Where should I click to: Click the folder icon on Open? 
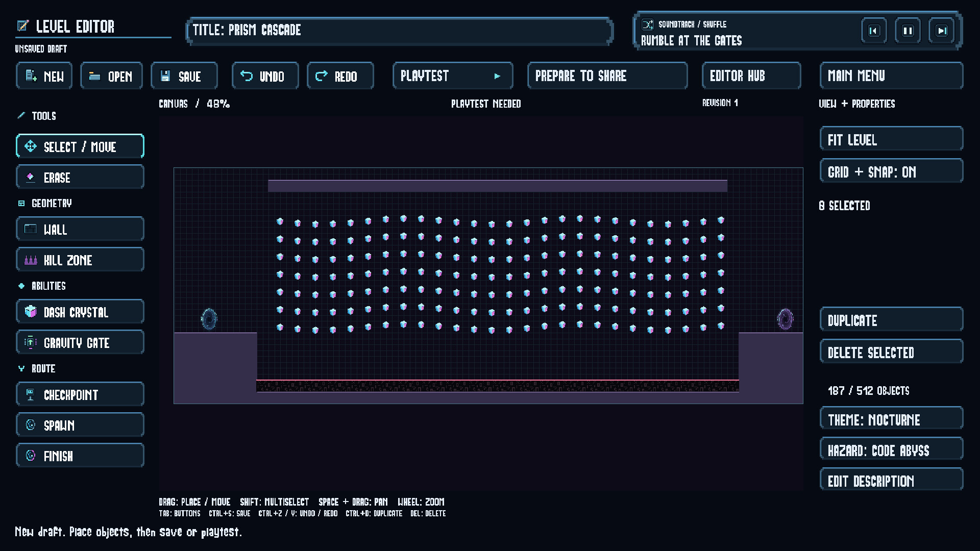tap(95, 76)
